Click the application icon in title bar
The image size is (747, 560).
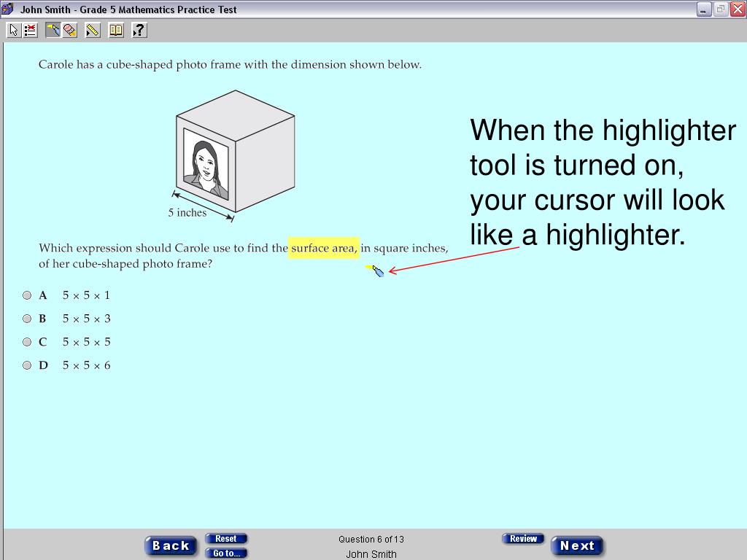point(7,9)
